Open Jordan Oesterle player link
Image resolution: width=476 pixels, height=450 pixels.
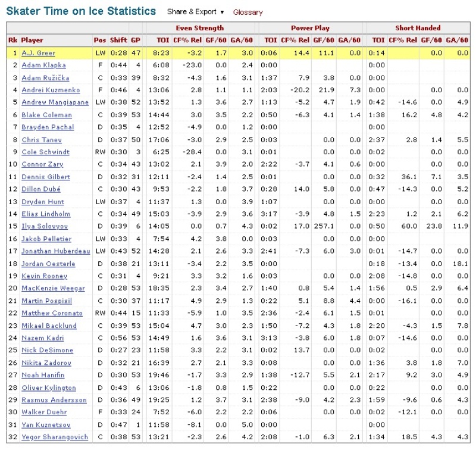(48, 264)
